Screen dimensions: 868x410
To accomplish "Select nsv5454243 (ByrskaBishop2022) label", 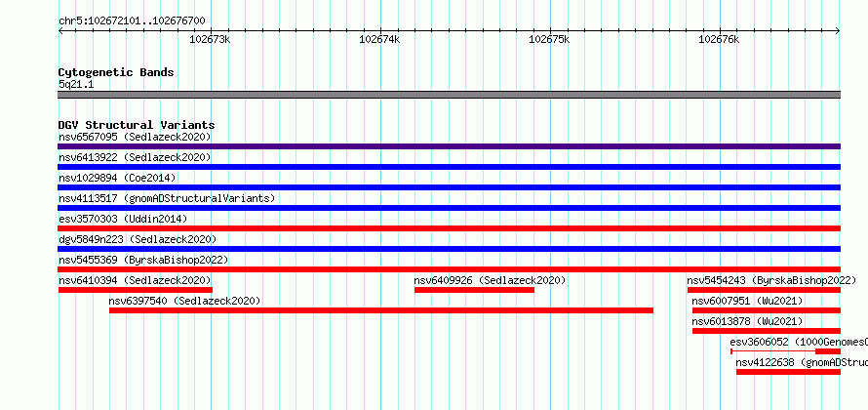I will click(x=771, y=280).
